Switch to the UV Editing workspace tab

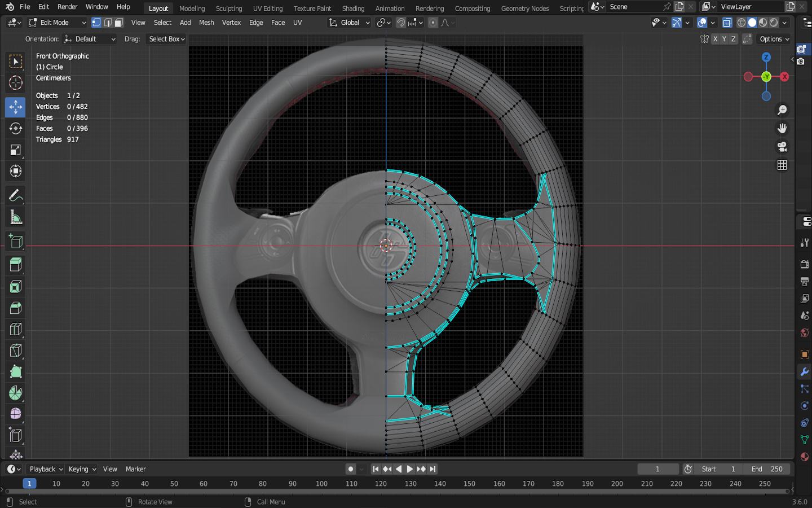[x=268, y=8]
